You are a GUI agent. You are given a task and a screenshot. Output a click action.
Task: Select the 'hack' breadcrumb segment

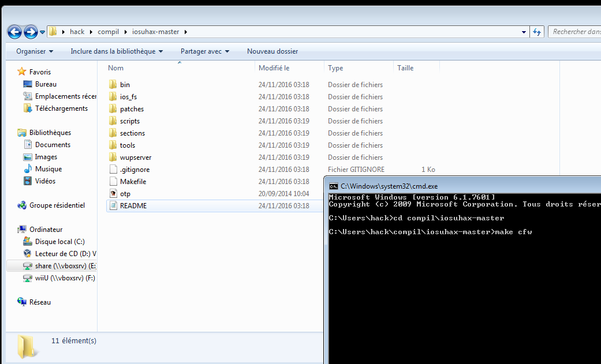(77, 32)
